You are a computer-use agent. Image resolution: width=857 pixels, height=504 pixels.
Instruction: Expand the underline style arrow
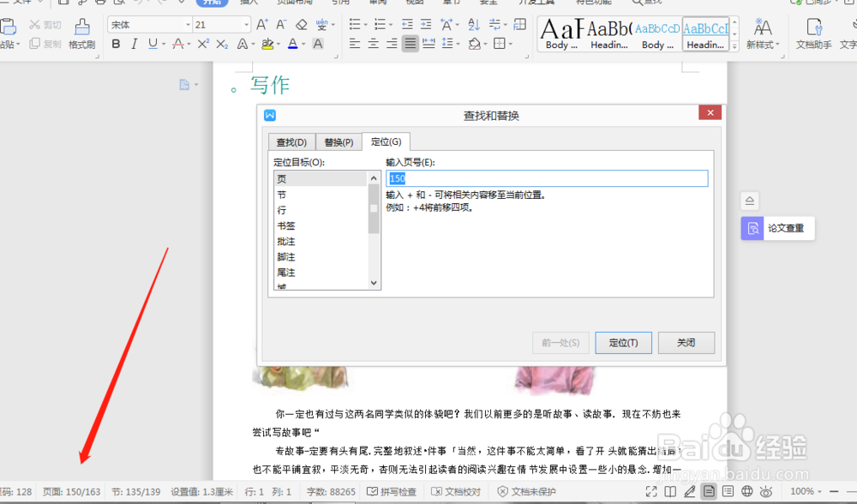click(x=164, y=44)
